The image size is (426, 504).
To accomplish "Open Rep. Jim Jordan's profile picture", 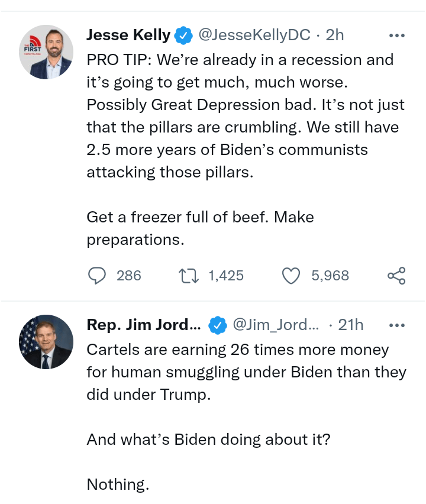I will coord(46,342).
